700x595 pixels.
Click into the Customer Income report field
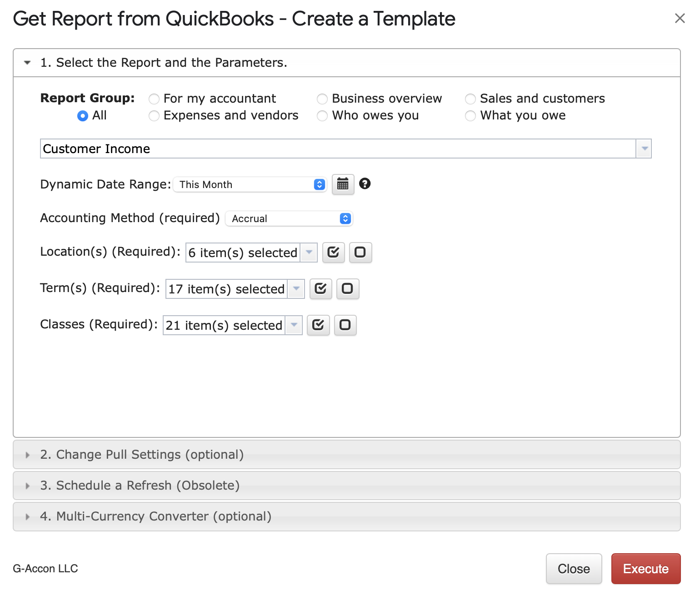pyautogui.click(x=336, y=149)
